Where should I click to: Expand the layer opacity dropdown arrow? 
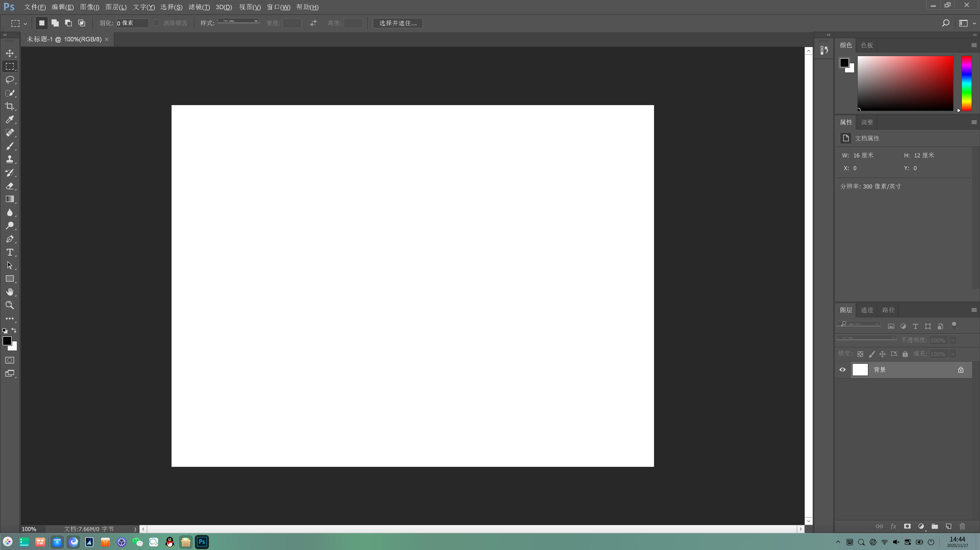pyautogui.click(x=953, y=340)
